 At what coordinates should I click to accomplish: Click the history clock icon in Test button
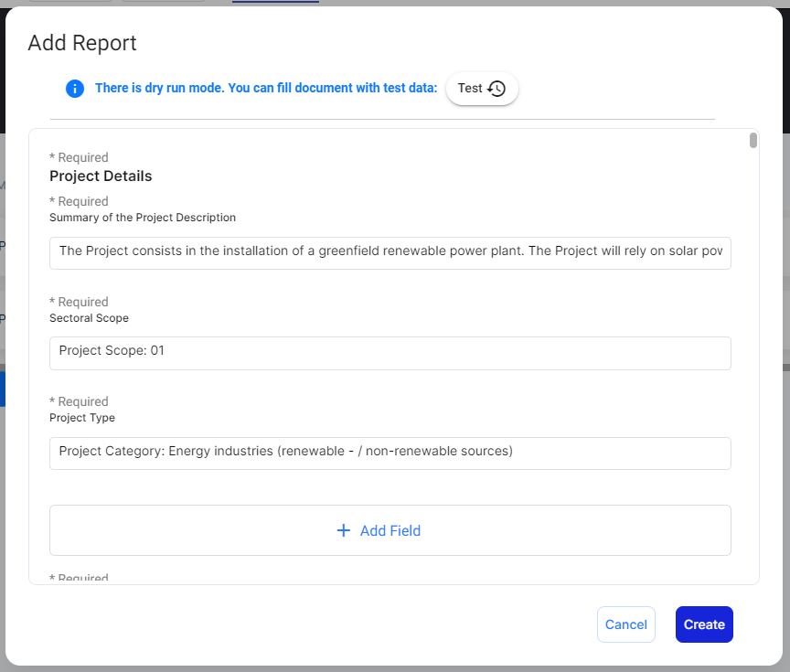496,89
